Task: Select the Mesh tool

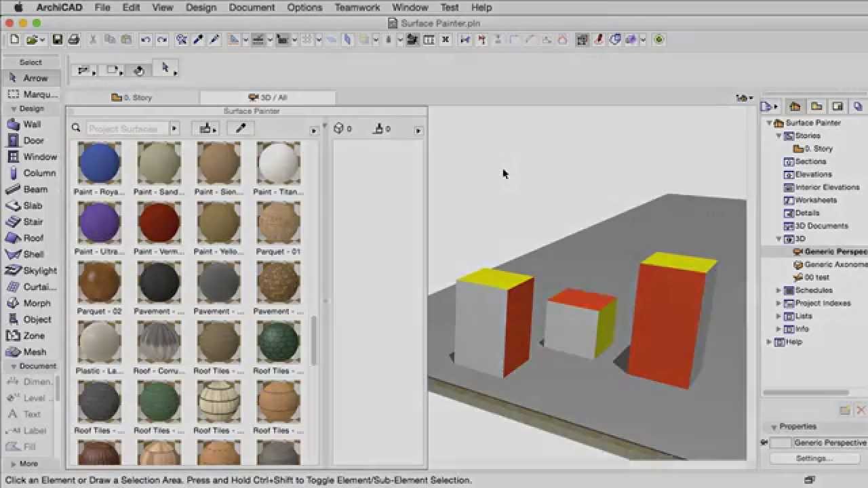Action: [x=31, y=352]
